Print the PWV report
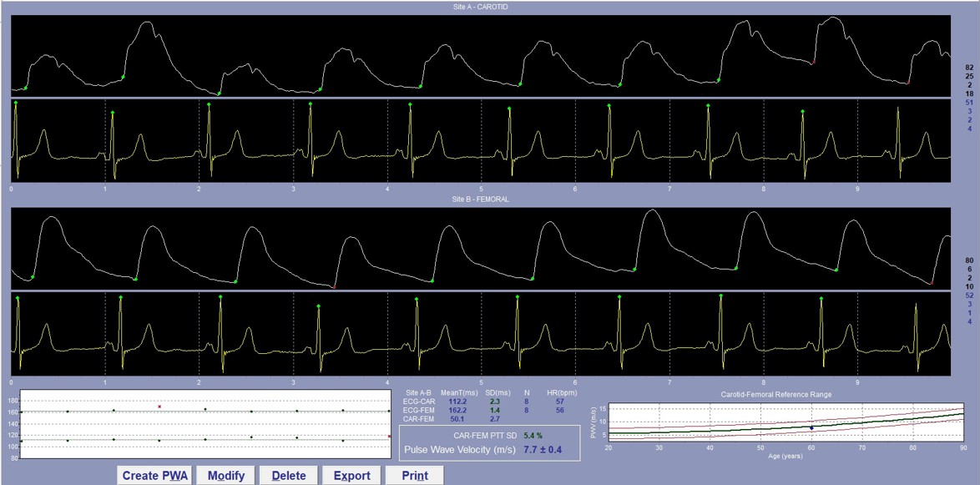 [x=415, y=476]
